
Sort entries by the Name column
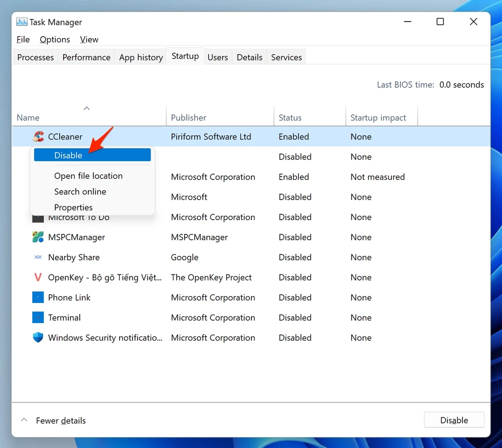(x=28, y=117)
